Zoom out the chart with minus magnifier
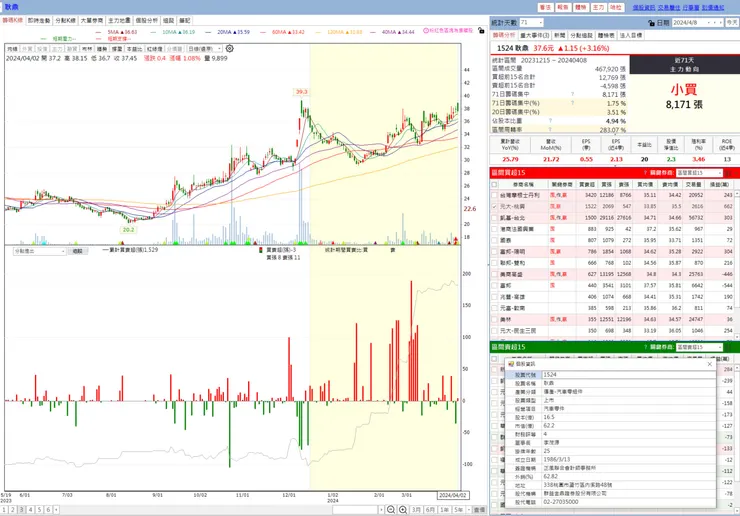The height and width of the screenshot is (516, 740). [x=391, y=510]
